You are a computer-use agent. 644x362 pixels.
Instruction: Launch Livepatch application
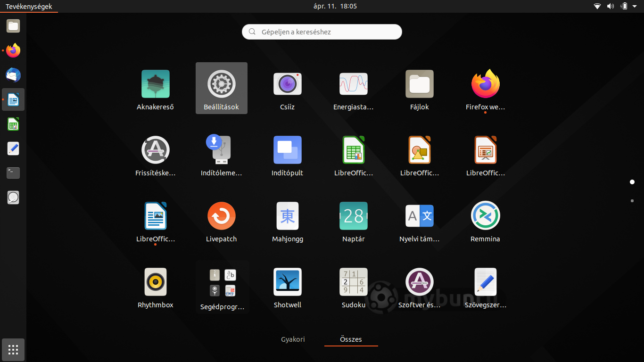tap(222, 220)
